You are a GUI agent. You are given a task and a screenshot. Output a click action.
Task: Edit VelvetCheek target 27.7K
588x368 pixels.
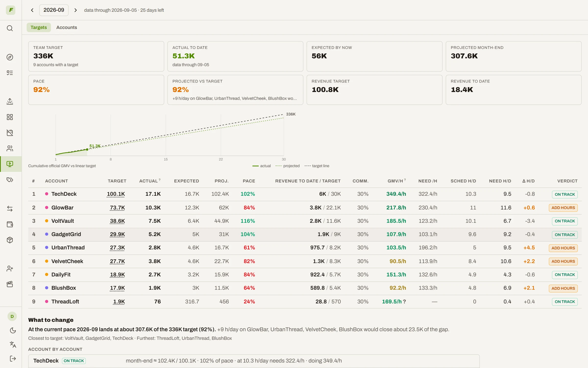pyautogui.click(x=117, y=261)
